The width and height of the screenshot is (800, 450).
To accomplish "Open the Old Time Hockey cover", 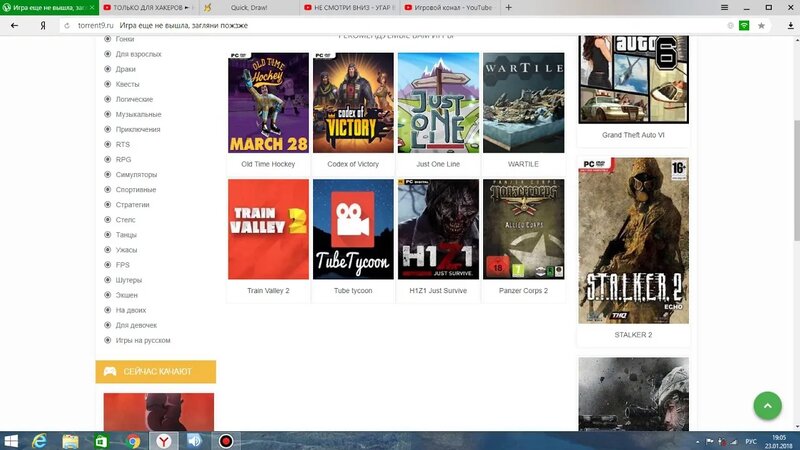I will (268, 103).
